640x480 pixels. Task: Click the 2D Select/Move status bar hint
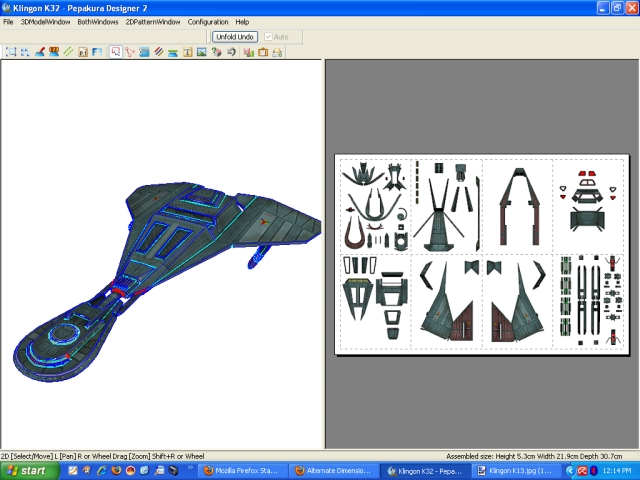(102, 456)
